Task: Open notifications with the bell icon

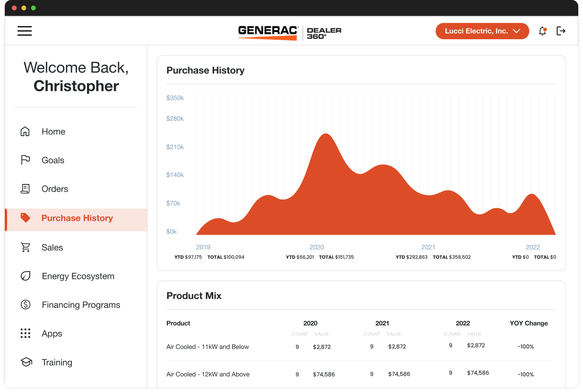Action: click(542, 31)
